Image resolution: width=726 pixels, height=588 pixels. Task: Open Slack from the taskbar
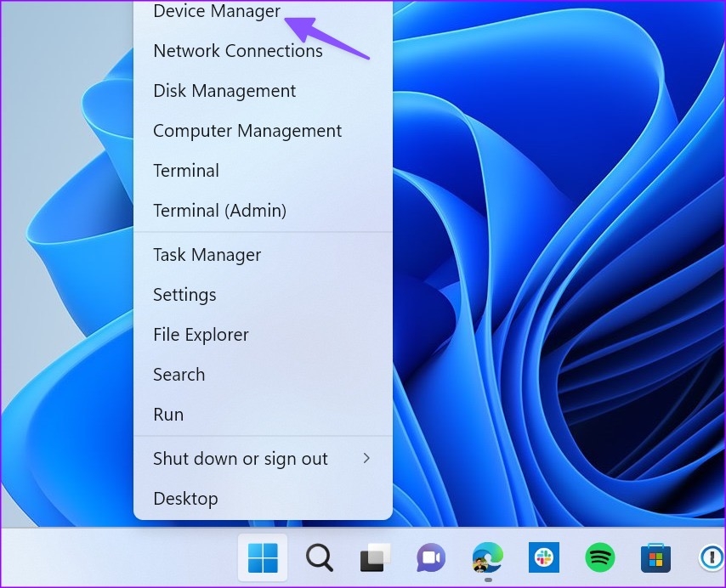[543, 558]
